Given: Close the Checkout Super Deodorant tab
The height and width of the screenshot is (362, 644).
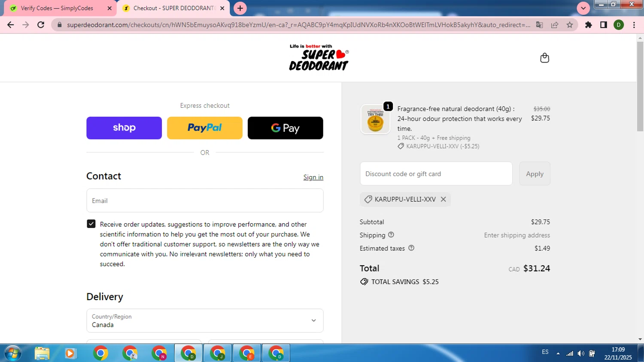Looking at the screenshot, I should pos(222,8).
